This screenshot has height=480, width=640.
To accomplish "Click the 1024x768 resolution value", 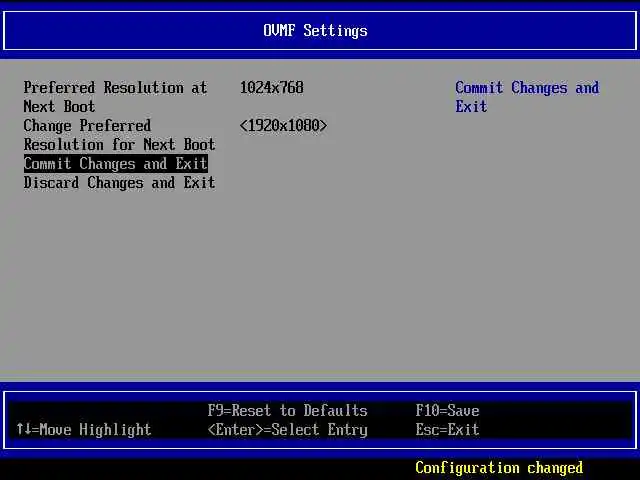I will (271, 87).
